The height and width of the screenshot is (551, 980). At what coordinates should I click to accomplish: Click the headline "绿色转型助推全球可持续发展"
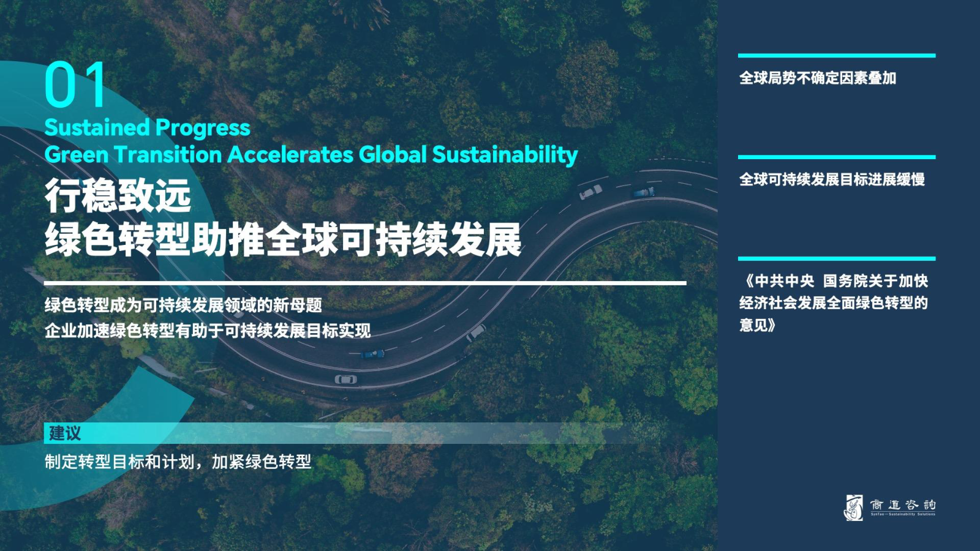coord(283,239)
